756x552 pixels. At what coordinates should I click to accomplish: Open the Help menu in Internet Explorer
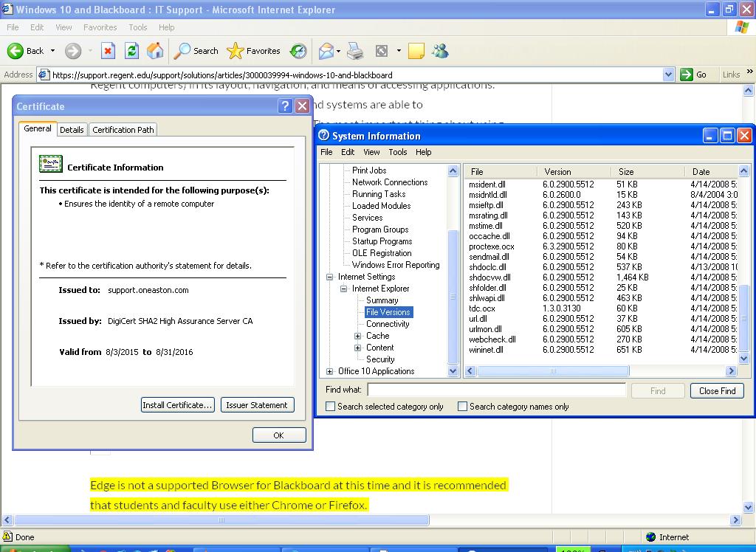click(x=166, y=27)
